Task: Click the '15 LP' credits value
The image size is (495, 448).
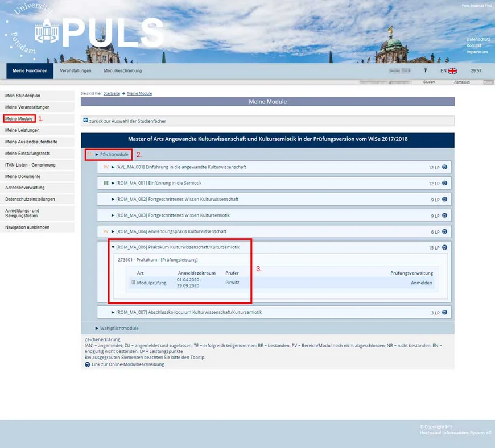Action: coord(434,248)
